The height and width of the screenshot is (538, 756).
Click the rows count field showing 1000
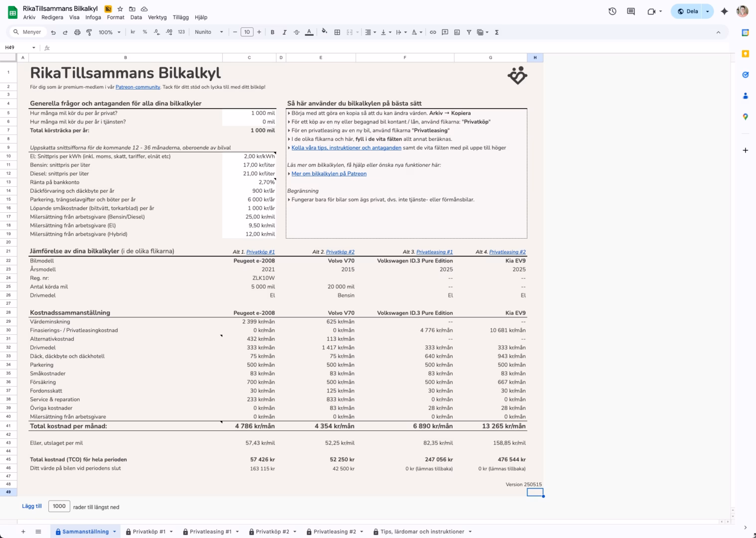(x=59, y=506)
